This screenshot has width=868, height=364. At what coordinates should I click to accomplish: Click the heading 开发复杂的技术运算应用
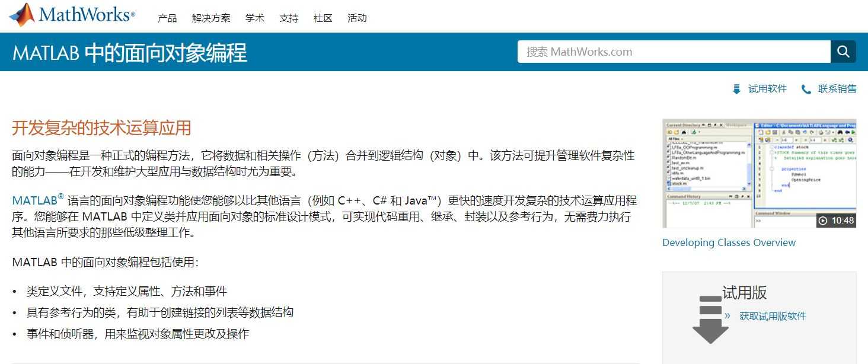101,127
